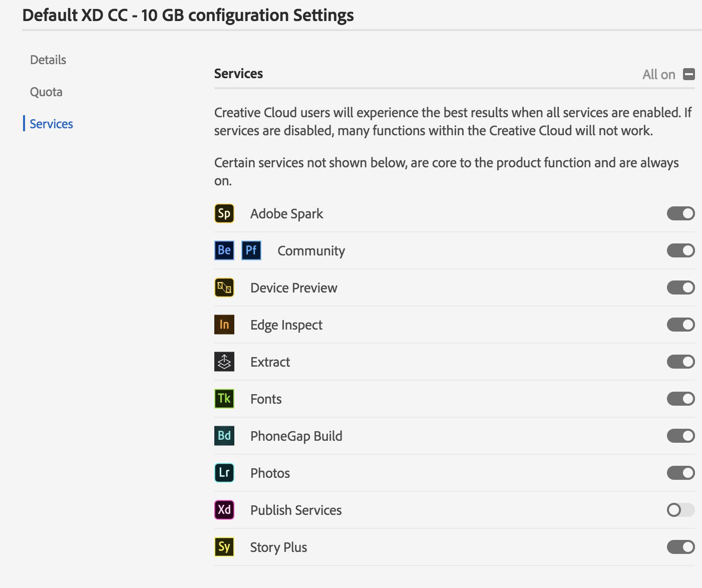This screenshot has height=588, width=702.
Task: Click the PhoneGap Build Bd icon
Action: tap(224, 436)
